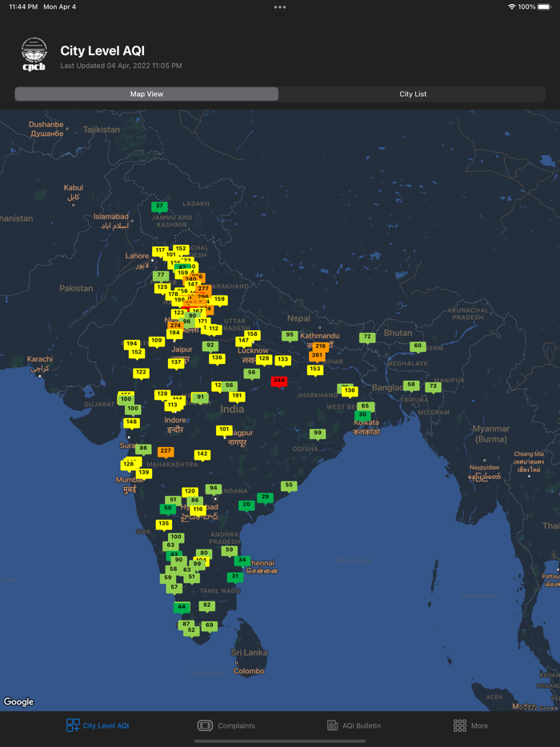Tap the orange 274 AQI marker
This screenshot has height=747, width=560.
coord(175,326)
